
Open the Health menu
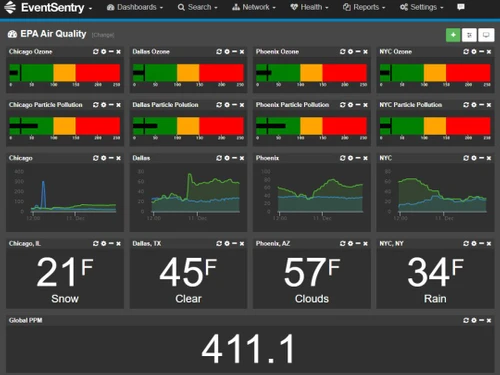pos(309,7)
